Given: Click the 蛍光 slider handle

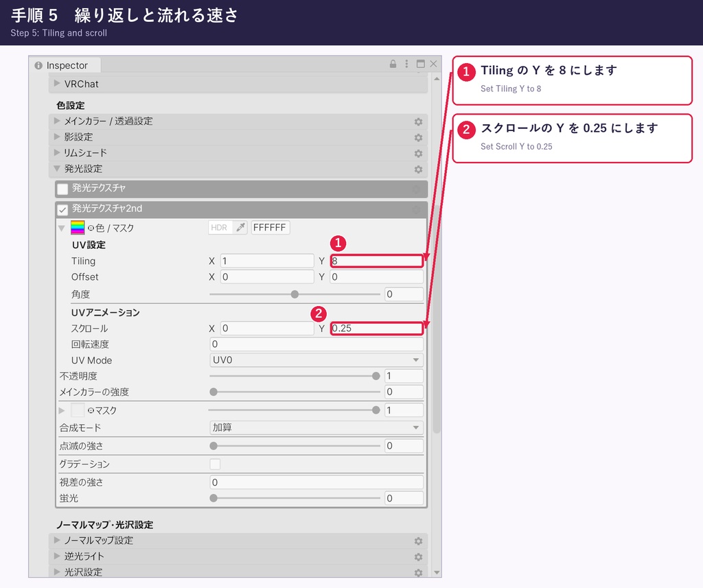Looking at the screenshot, I should [x=214, y=498].
